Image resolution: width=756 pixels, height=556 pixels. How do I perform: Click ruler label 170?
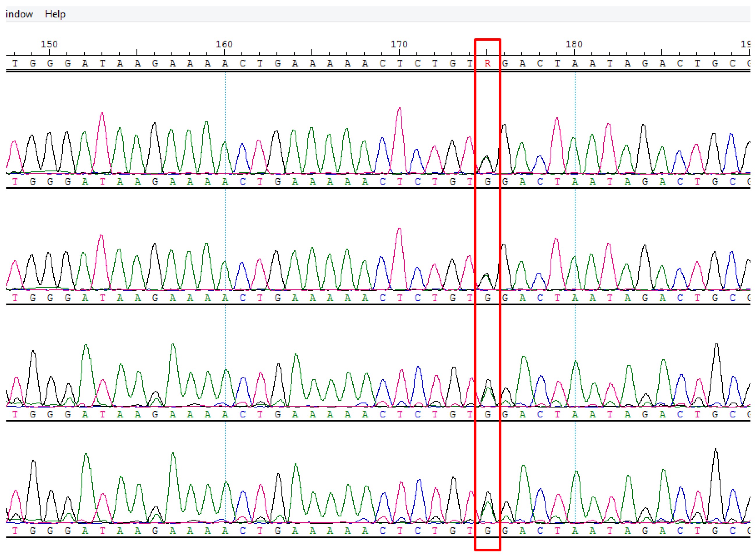tap(399, 44)
